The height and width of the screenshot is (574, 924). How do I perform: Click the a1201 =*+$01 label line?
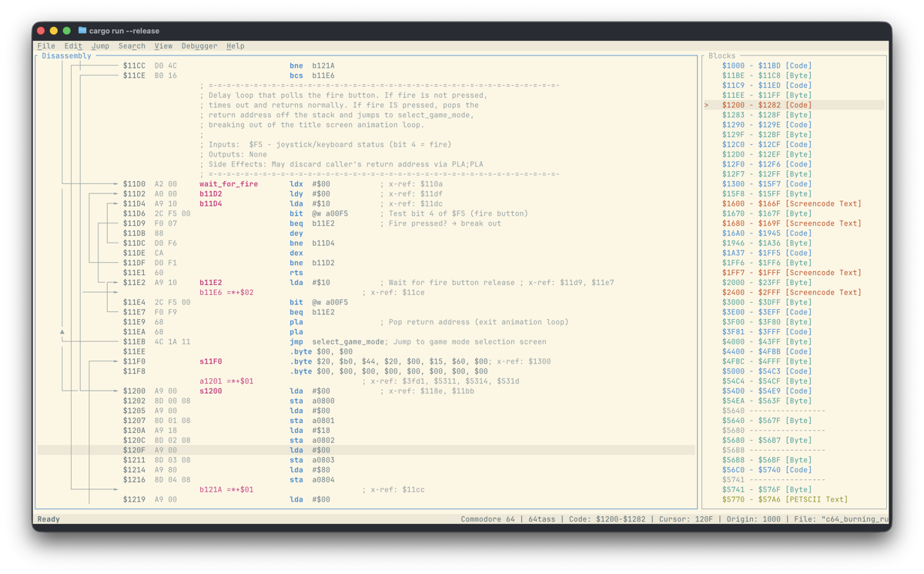coord(226,381)
